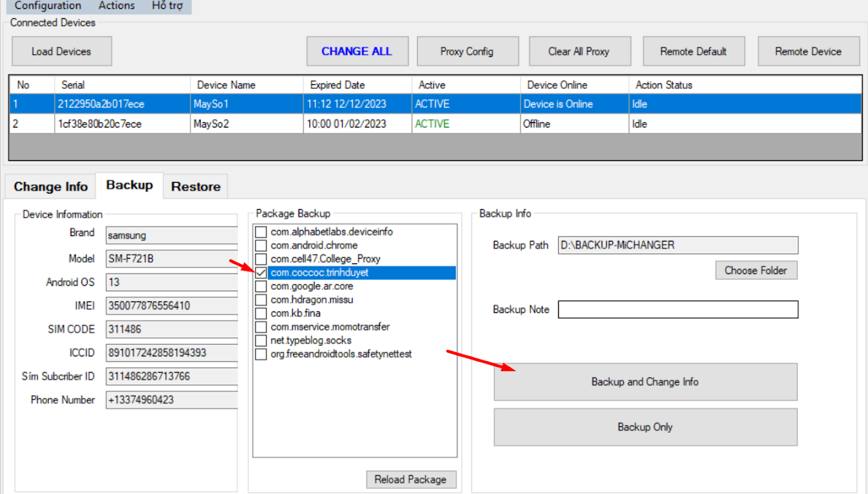Open the Actions menu
This screenshot has width=868, height=494.
coord(117,6)
